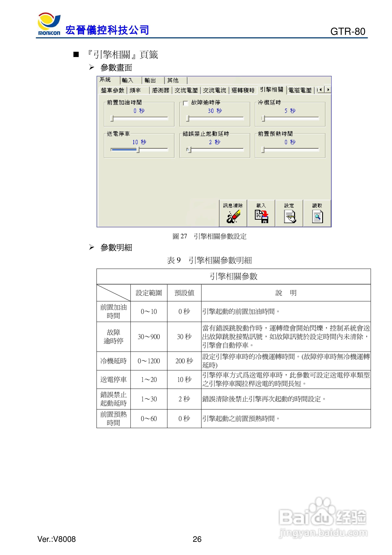This screenshot has width=392, height=555.
Task: Click the 錯誤禁止起動延時 slider handle
Action: coord(190,150)
